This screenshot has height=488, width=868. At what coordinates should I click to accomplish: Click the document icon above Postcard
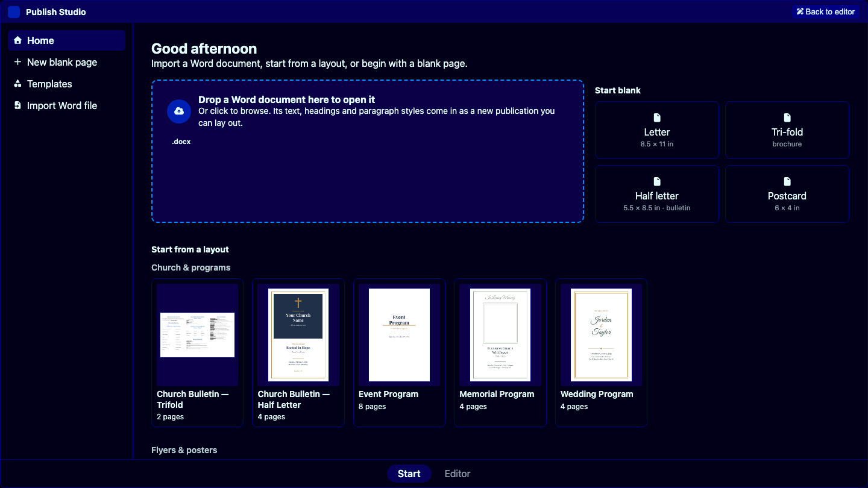pos(787,181)
